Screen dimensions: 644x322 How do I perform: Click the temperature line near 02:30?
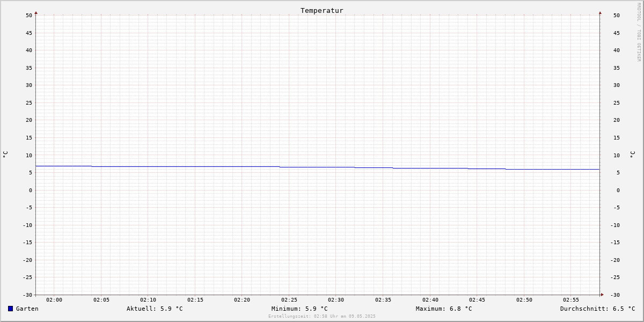coord(336,167)
